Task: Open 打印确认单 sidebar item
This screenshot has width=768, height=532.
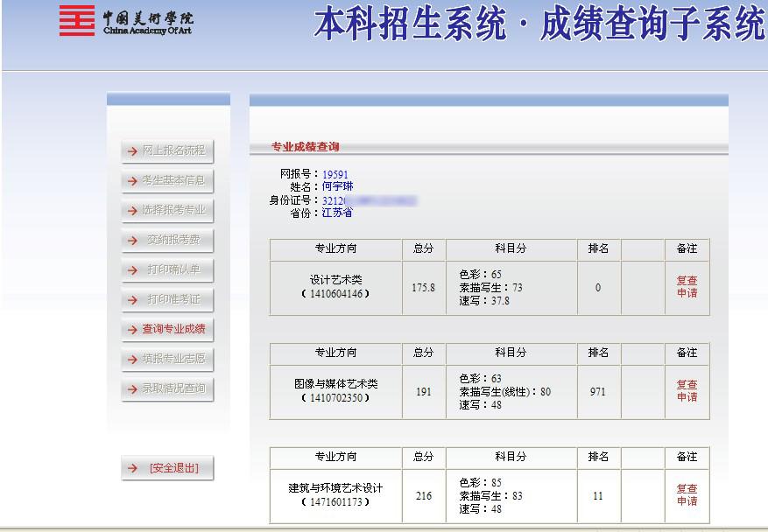Action: click(167, 270)
